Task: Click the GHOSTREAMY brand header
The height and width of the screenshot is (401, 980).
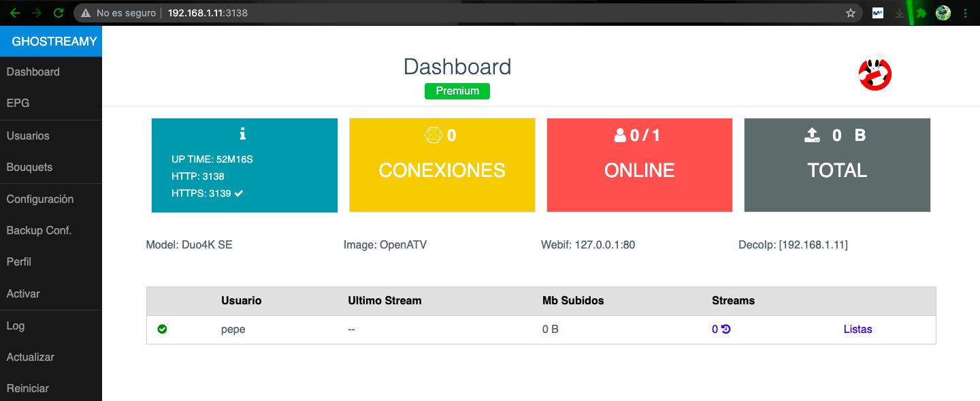Action: coord(54,42)
